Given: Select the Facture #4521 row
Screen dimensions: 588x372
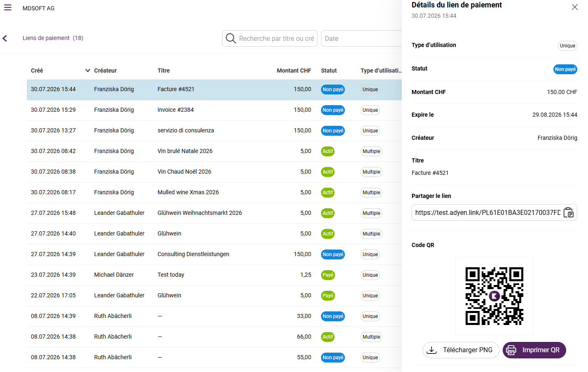Looking at the screenshot, I should coord(214,89).
